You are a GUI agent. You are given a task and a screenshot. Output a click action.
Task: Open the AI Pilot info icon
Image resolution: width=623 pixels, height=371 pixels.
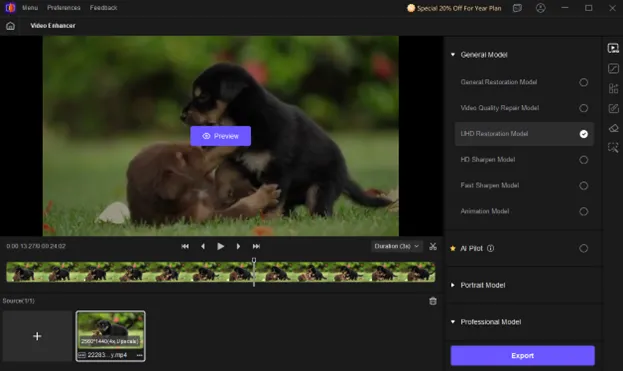pos(491,248)
